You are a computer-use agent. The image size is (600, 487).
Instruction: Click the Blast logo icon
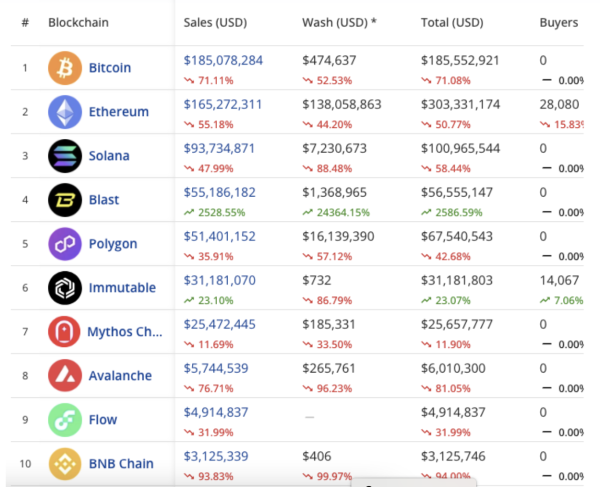coord(65,200)
